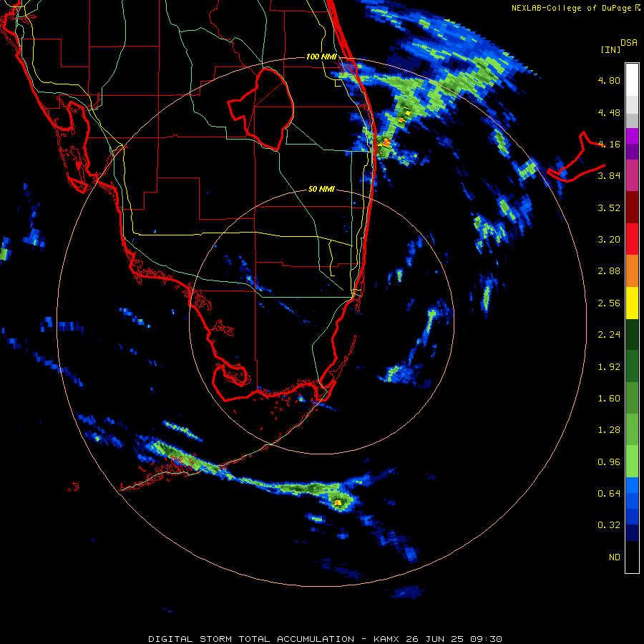644x644 pixels.
Task: Pick the dark red (maroon) legend swatch
Action: point(632,208)
